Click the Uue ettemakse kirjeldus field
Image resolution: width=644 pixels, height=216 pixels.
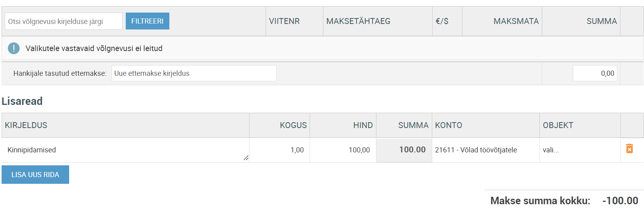click(x=194, y=73)
